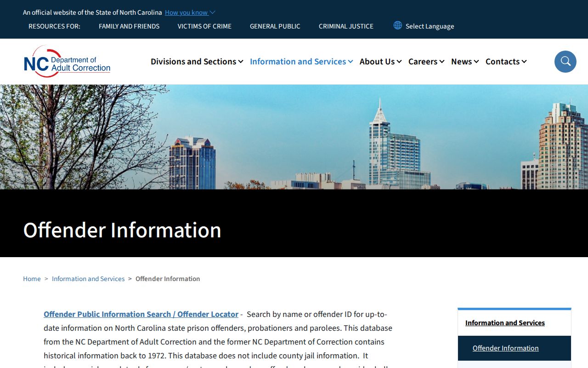Click the 'RESOURCES FOR:' label
The image size is (588, 368).
(x=54, y=26)
